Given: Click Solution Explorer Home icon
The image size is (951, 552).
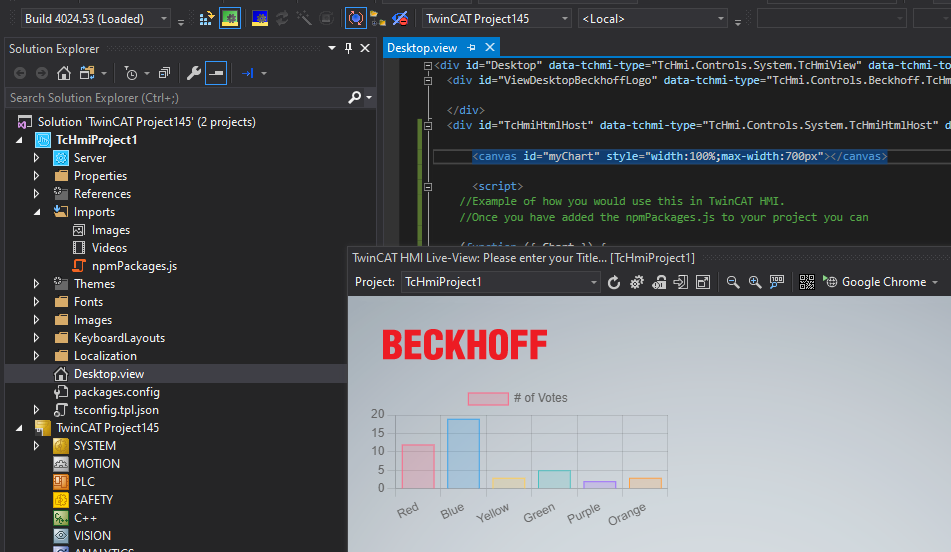Looking at the screenshot, I should coord(64,73).
